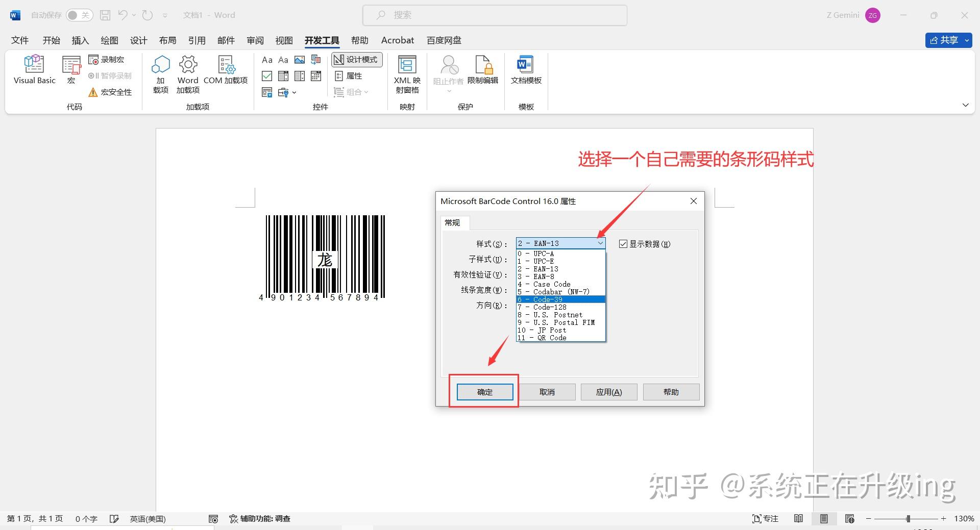980x530 pixels.
Task: Click the 应用(A) Apply button
Action: click(x=609, y=392)
